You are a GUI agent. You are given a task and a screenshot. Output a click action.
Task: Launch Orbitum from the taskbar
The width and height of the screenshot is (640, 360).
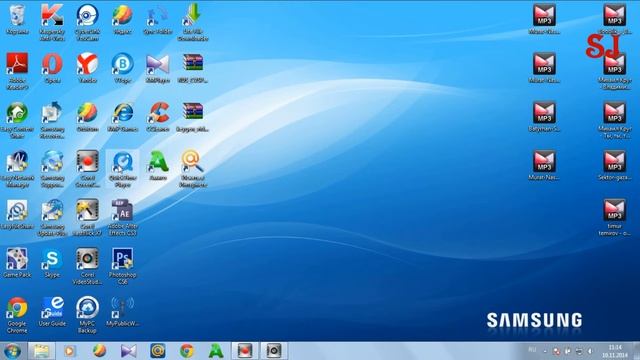pyautogui.click(x=99, y=351)
